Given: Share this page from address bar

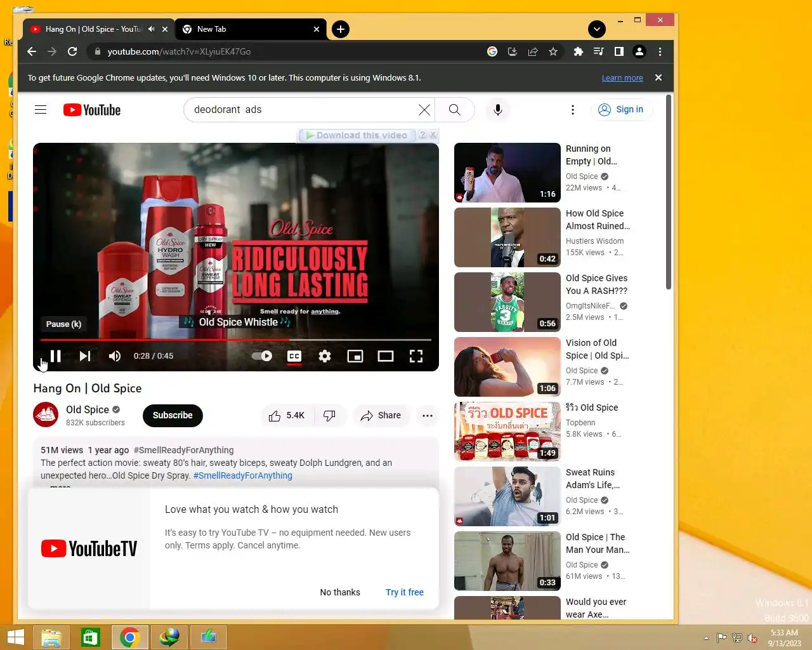Looking at the screenshot, I should [533, 51].
